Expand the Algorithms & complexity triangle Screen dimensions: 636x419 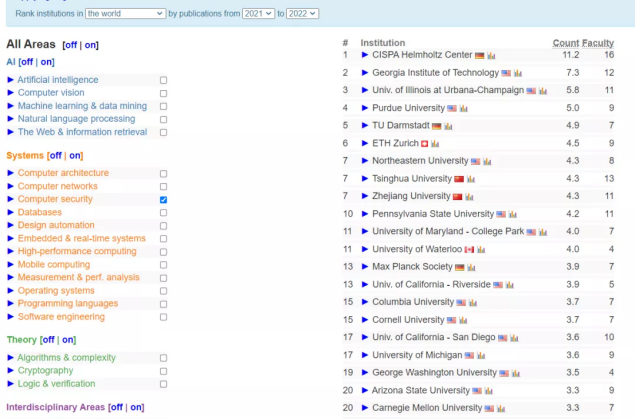(x=11, y=357)
